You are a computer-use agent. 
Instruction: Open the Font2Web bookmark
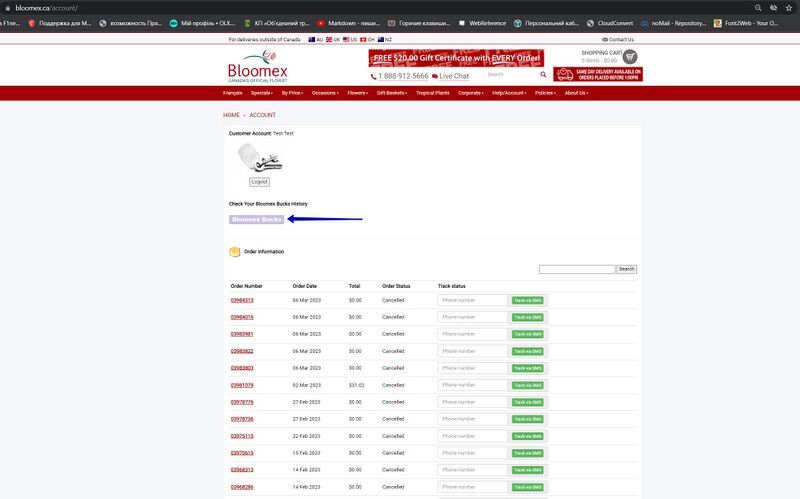click(x=746, y=23)
